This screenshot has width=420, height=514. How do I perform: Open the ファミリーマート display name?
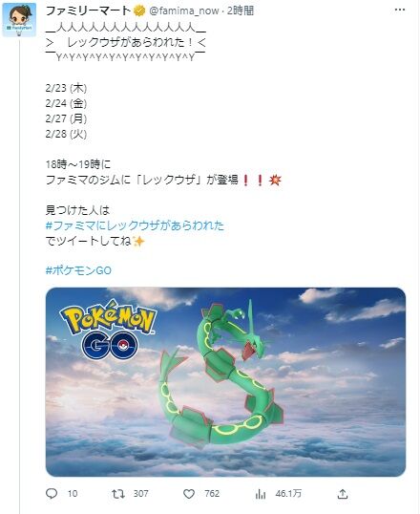[x=89, y=11]
